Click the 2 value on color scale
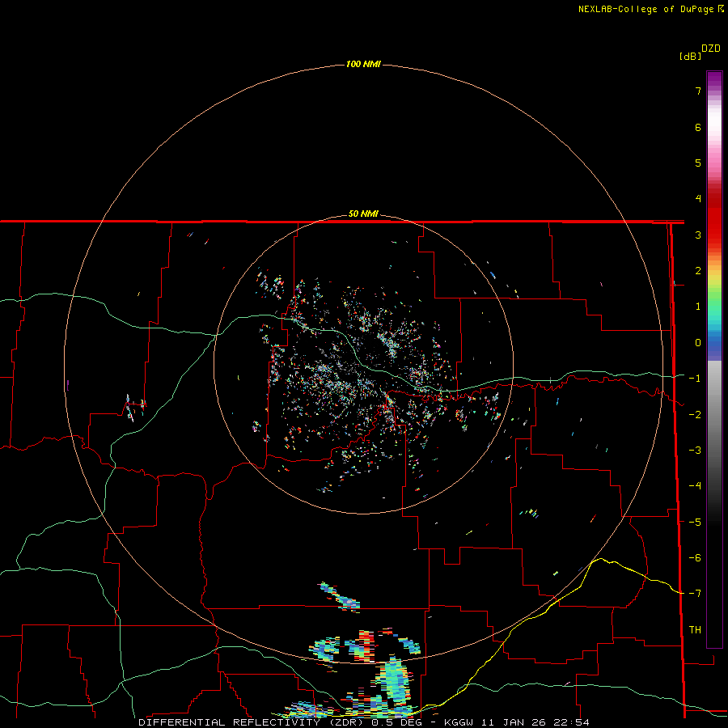 coord(698,271)
